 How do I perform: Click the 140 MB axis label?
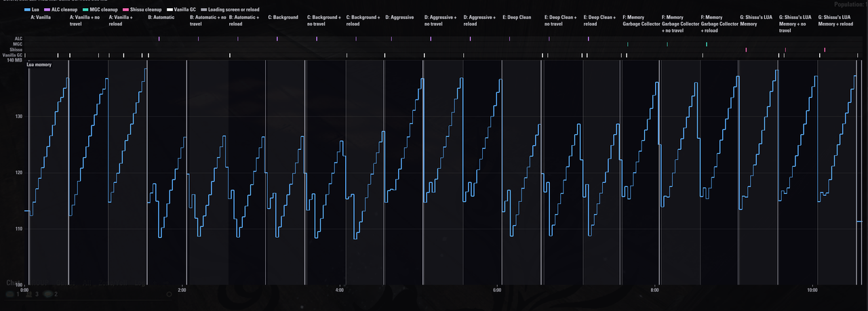(14, 60)
